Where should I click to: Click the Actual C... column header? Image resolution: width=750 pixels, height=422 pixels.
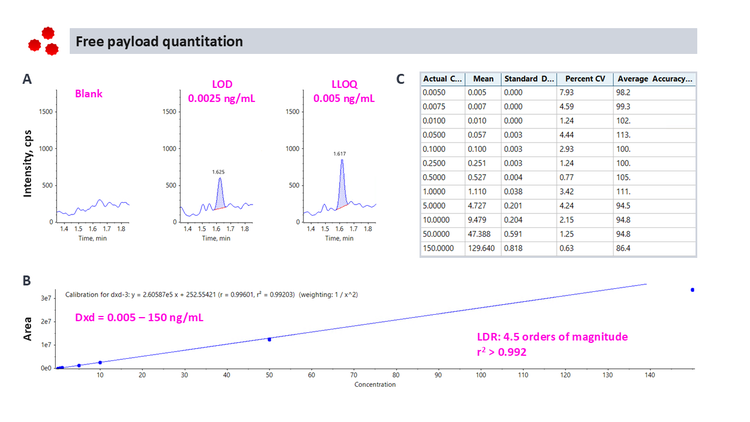click(443, 79)
